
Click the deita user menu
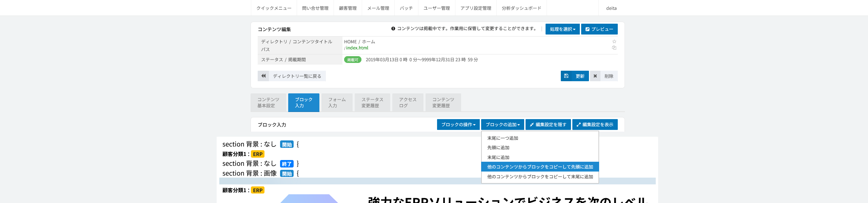(611, 8)
